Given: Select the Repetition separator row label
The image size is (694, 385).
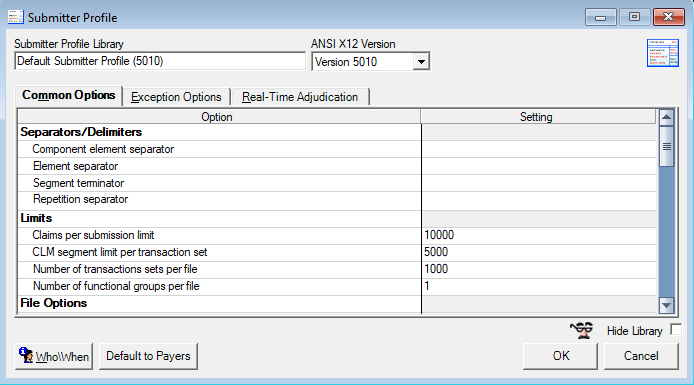Looking at the screenshot, I should tap(81, 199).
